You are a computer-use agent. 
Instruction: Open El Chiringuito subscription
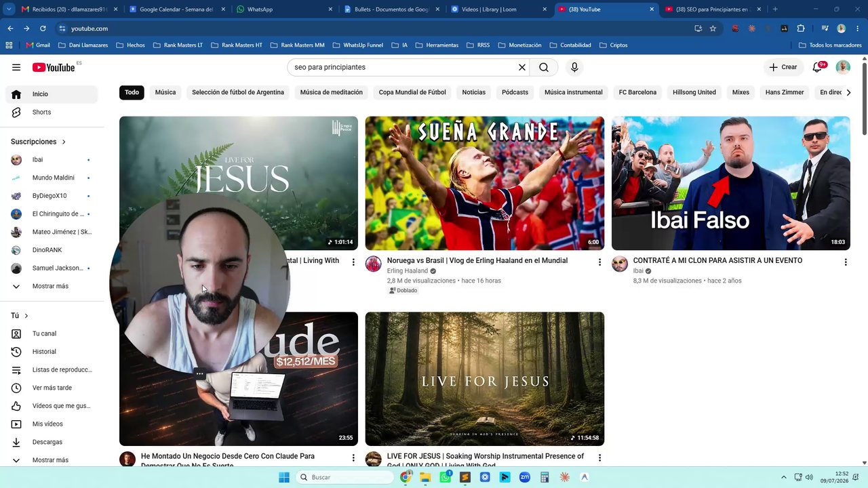pyautogui.click(x=52, y=214)
